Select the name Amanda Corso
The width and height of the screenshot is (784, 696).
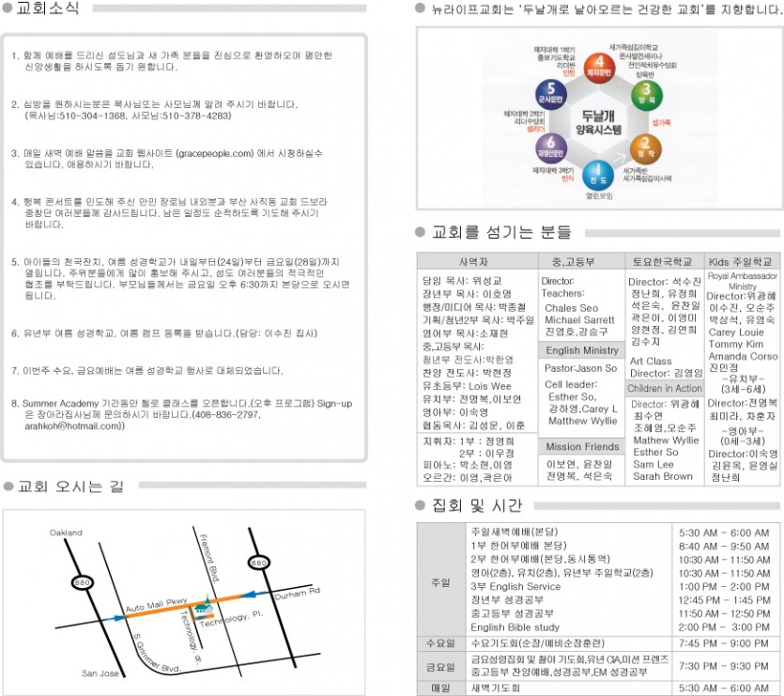coord(743,356)
